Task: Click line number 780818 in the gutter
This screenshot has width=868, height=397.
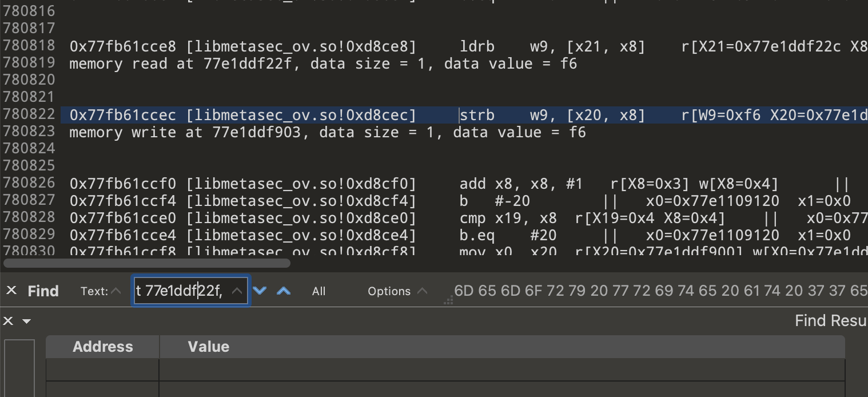Action: click(29, 46)
